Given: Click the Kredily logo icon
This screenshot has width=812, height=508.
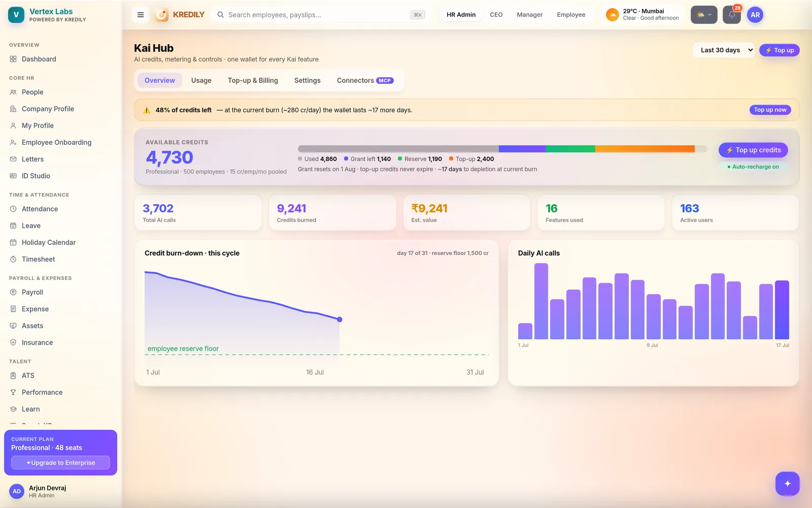Looking at the screenshot, I should tap(161, 15).
